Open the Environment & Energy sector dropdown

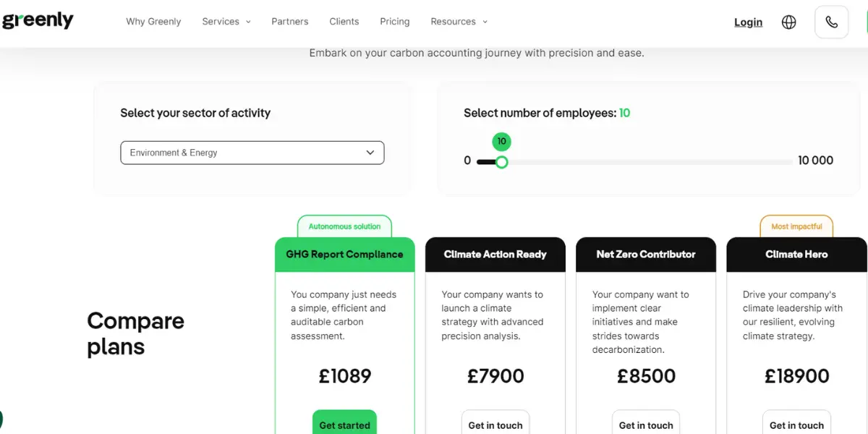252,153
